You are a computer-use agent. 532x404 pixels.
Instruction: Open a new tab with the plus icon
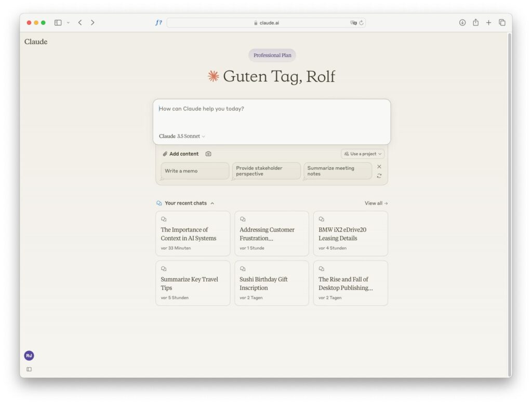pyautogui.click(x=488, y=22)
